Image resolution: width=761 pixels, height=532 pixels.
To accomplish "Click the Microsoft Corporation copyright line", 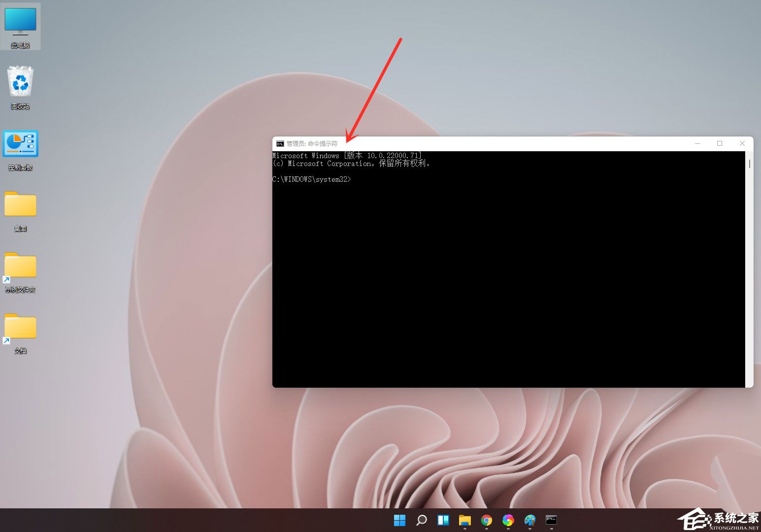I will coord(352,164).
